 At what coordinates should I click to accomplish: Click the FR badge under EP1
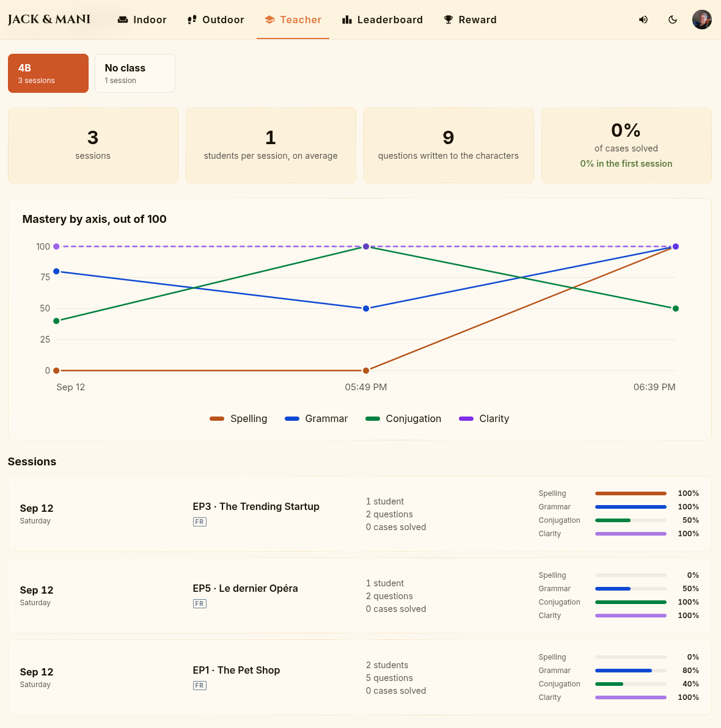(200, 685)
